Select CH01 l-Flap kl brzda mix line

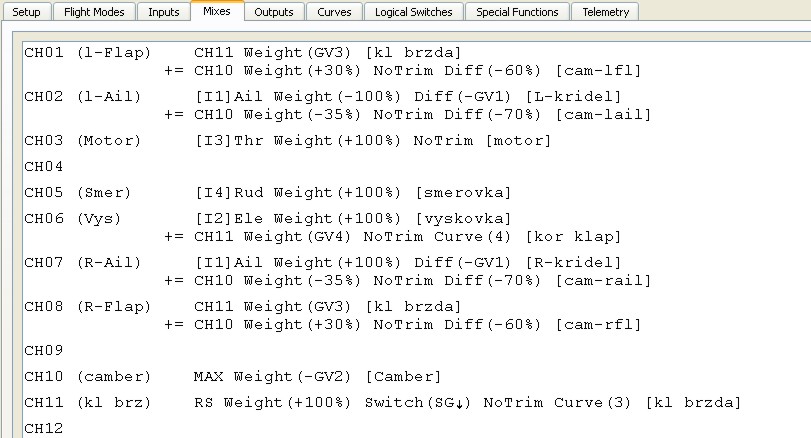click(x=327, y=51)
